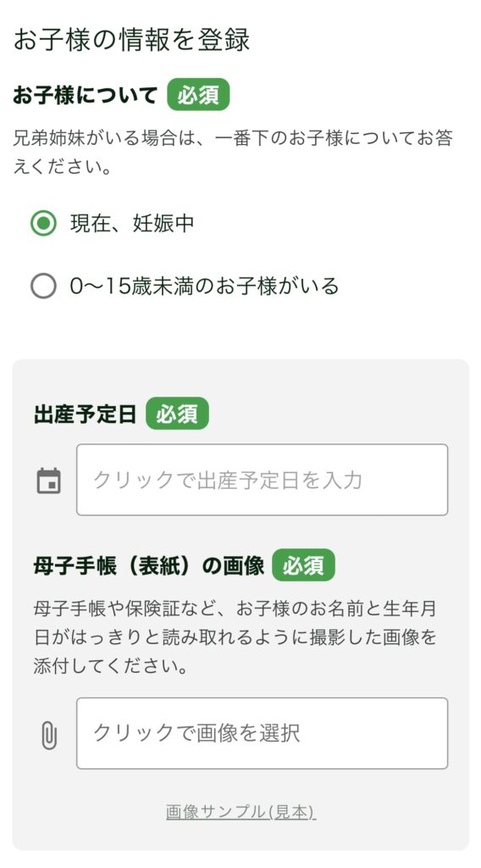Select the 0〜15歳未満のお子様がいる radio circle
The width and height of the screenshot is (481, 868).
[x=43, y=287]
